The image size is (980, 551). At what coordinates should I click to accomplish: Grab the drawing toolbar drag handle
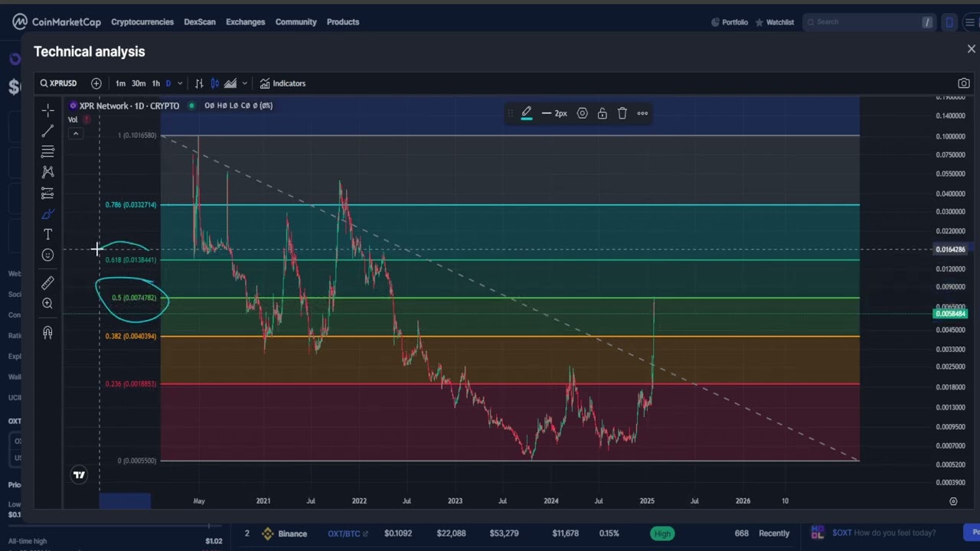point(511,113)
